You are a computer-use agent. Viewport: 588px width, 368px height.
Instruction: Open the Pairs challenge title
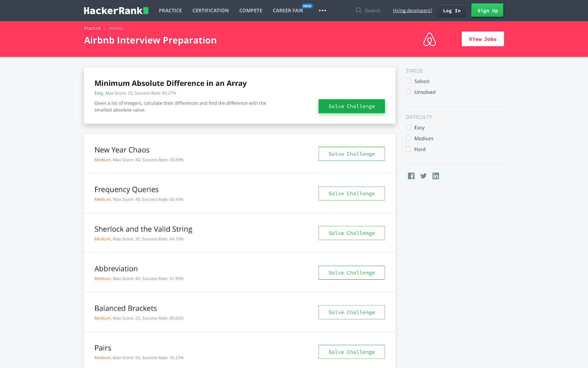coord(103,348)
